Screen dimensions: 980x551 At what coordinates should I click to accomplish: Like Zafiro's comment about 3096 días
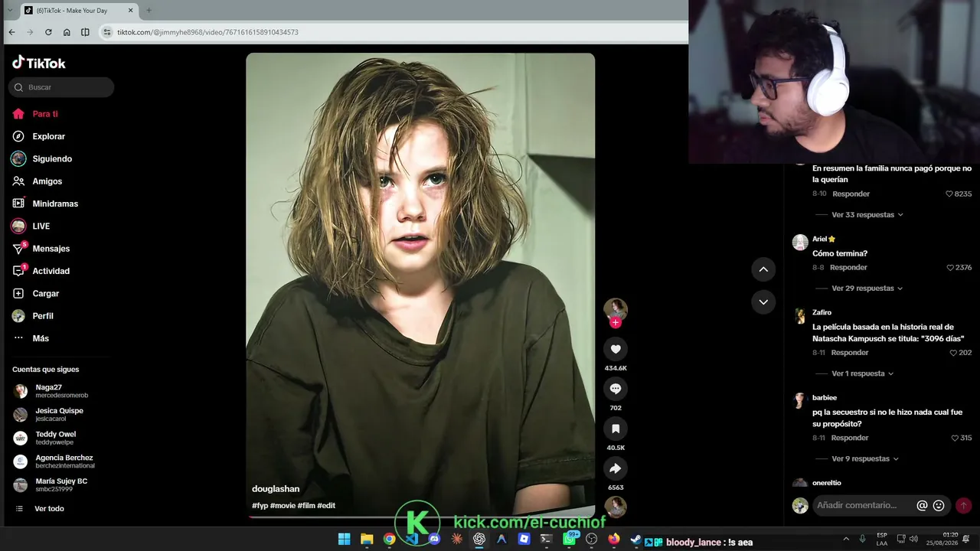pos(953,353)
